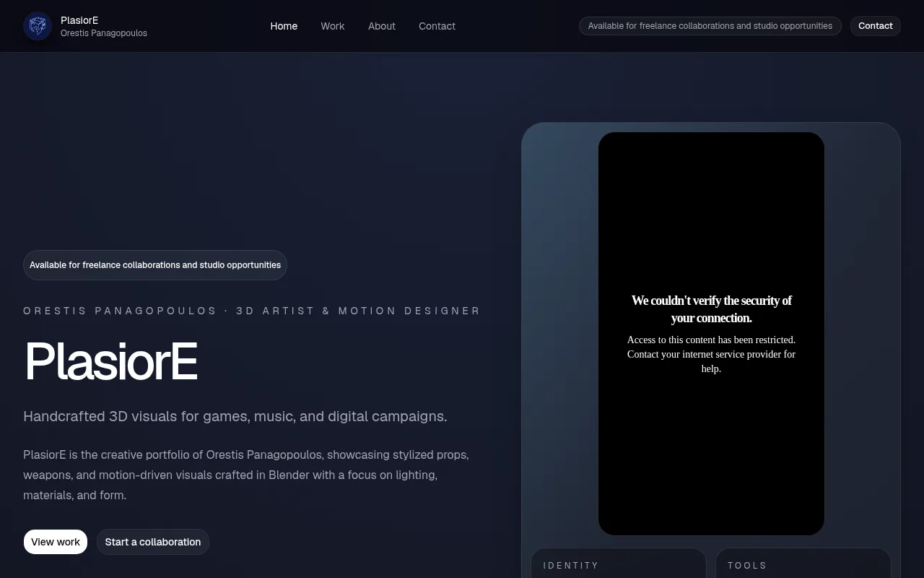Click Start a collaboration button

(x=153, y=542)
